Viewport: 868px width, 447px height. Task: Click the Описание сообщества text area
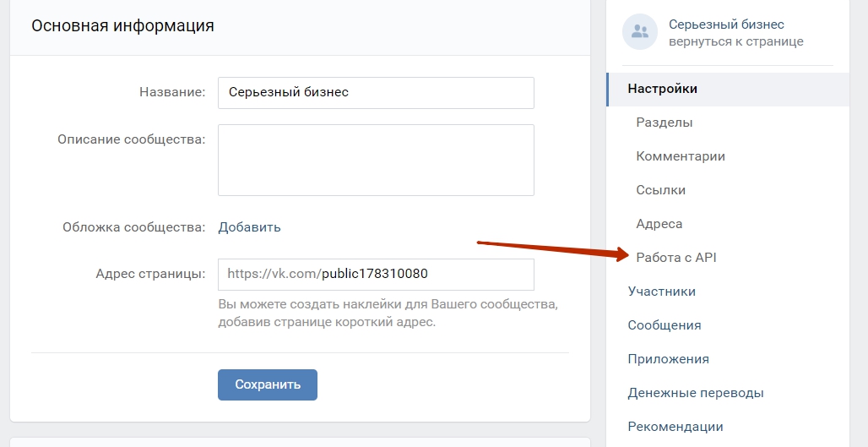(376, 161)
